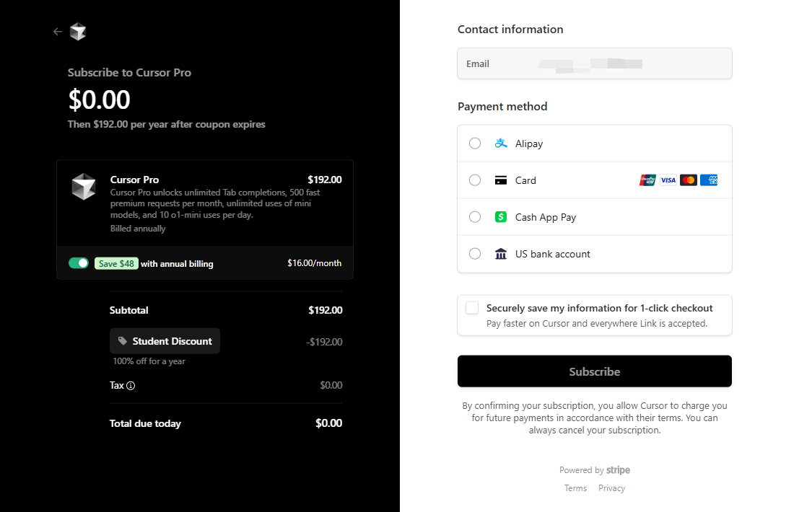This screenshot has width=812, height=512.
Task: Click the US bank account label
Action: (553, 254)
